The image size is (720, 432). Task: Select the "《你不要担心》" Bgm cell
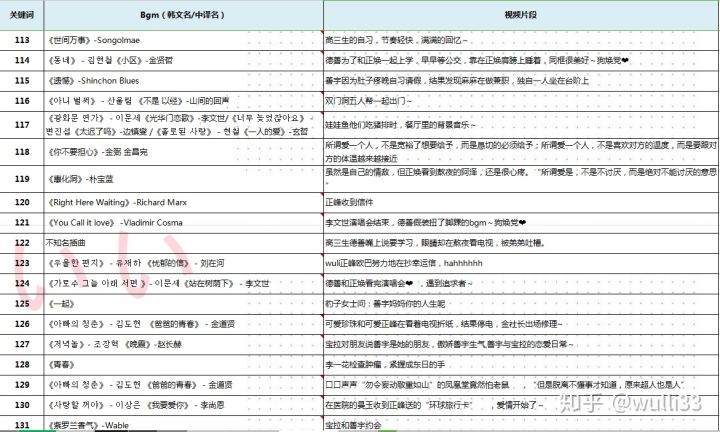pyautogui.click(x=183, y=152)
